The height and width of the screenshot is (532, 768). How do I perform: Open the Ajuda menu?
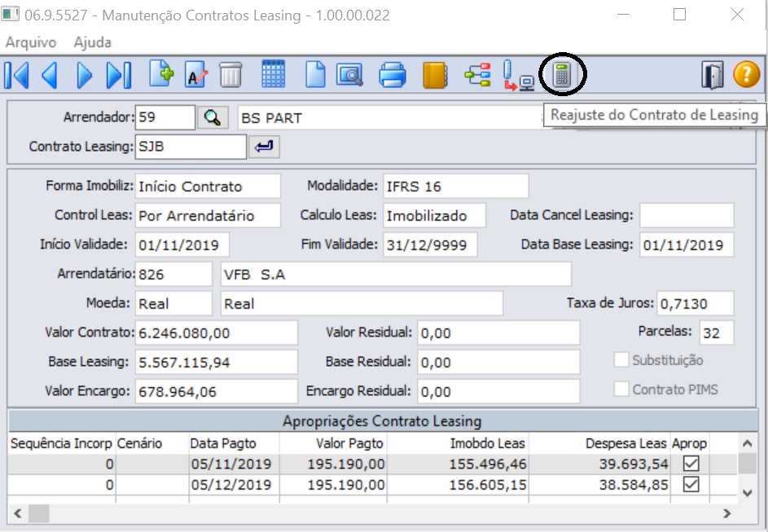[92, 42]
